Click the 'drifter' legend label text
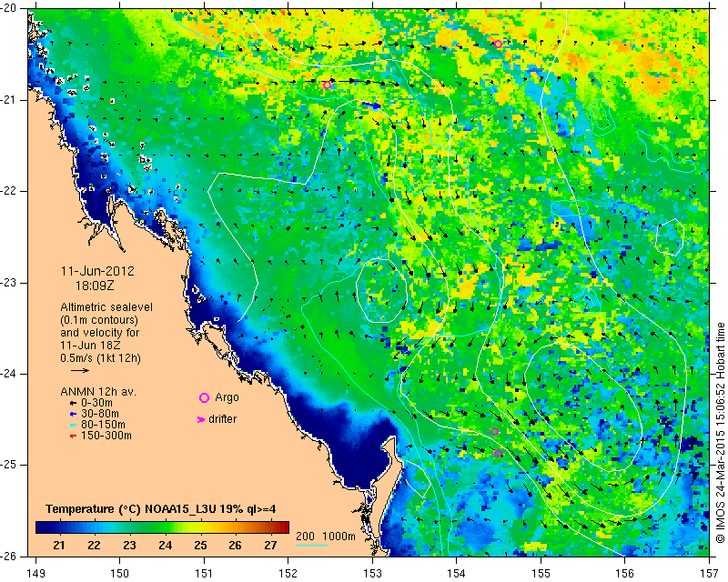728x582 pixels. click(x=222, y=419)
